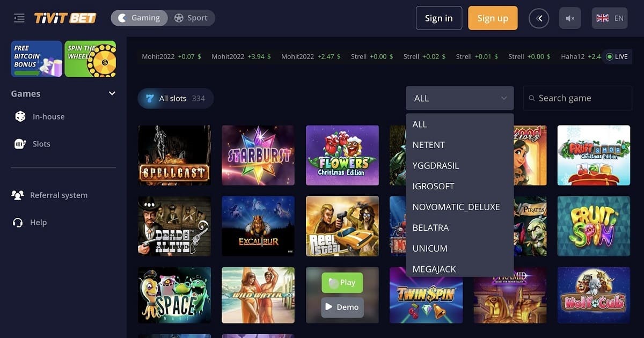
Task: Click the TiViT BET logo
Action: click(65, 18)
